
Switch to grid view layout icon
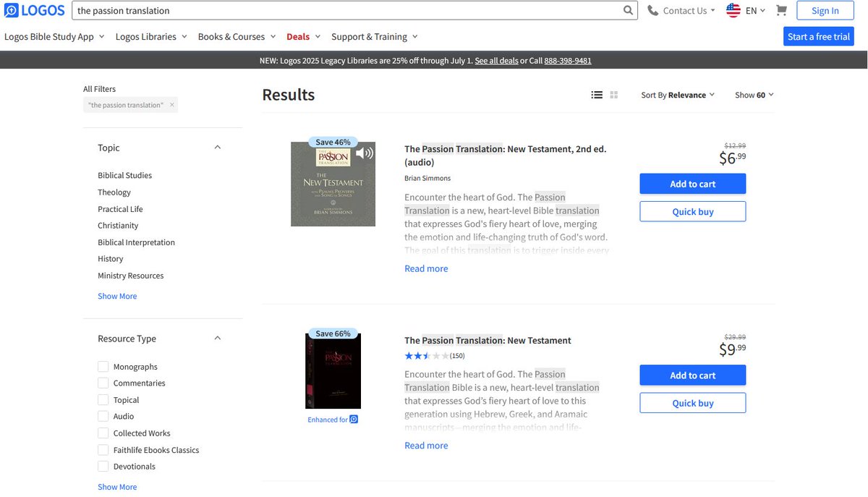[614, 95]
